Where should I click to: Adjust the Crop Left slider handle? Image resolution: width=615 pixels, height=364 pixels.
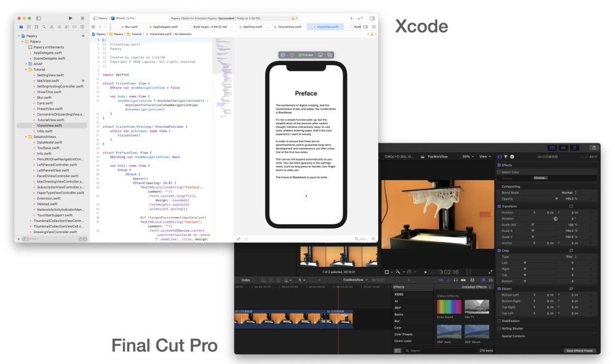[525, 263]
